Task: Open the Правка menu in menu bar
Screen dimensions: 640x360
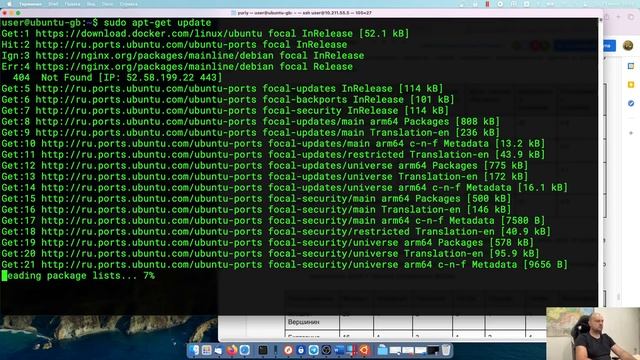Action: 72,4
